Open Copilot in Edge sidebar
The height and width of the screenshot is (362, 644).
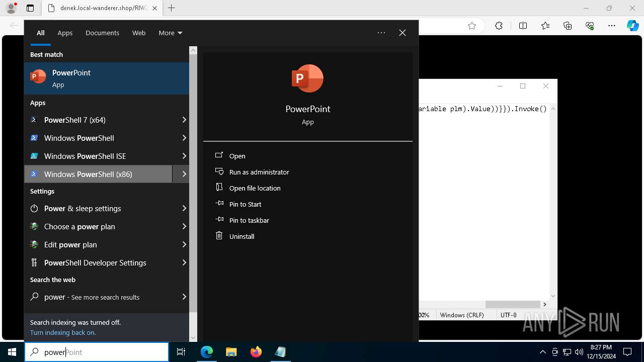coord(633,26)
